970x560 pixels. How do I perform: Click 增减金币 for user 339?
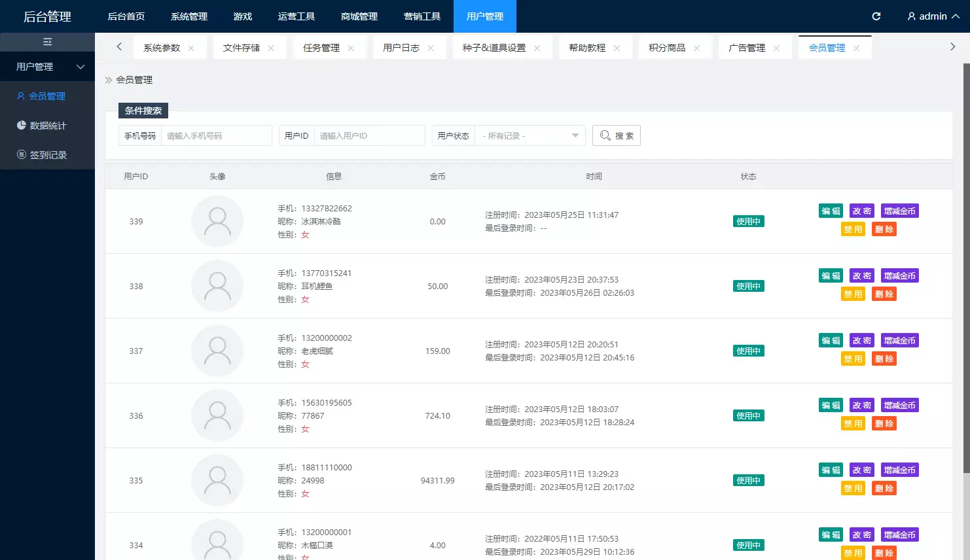pyautogui.click(x=900, y=211)
